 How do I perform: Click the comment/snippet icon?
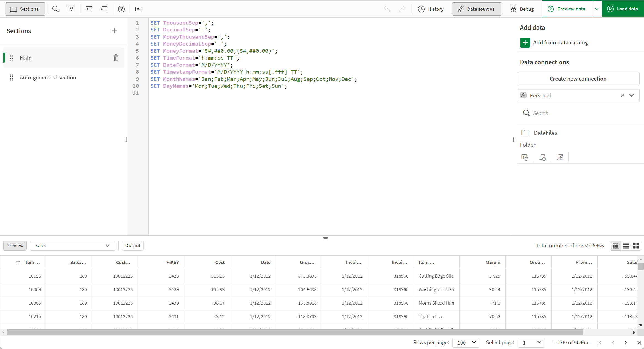click(71, 9)
